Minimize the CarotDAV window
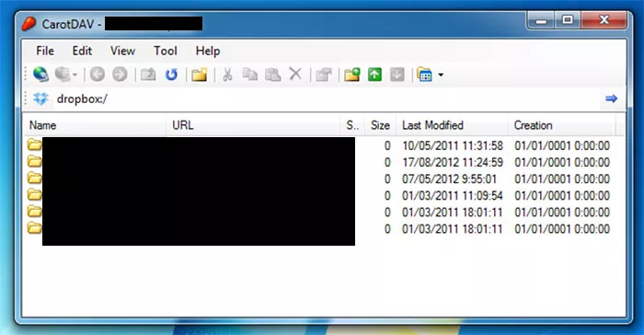Screen dimensions: 644x335 click(541, 20)
